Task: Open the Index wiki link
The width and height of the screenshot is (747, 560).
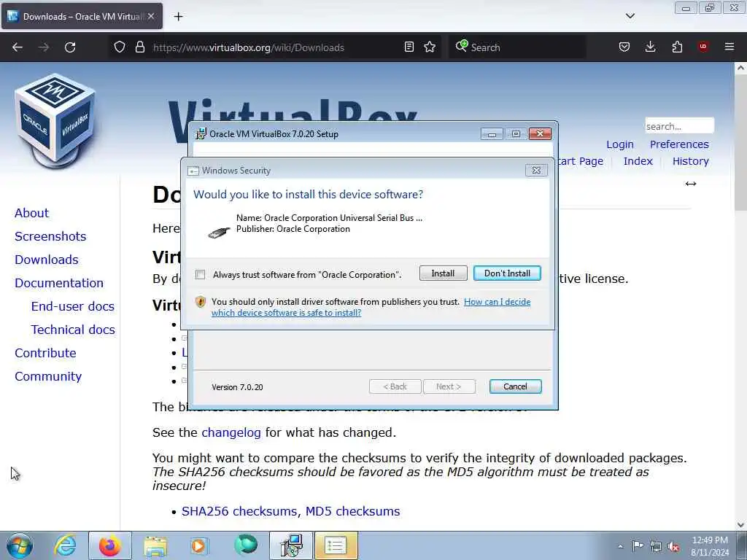Action: (638, 161)
